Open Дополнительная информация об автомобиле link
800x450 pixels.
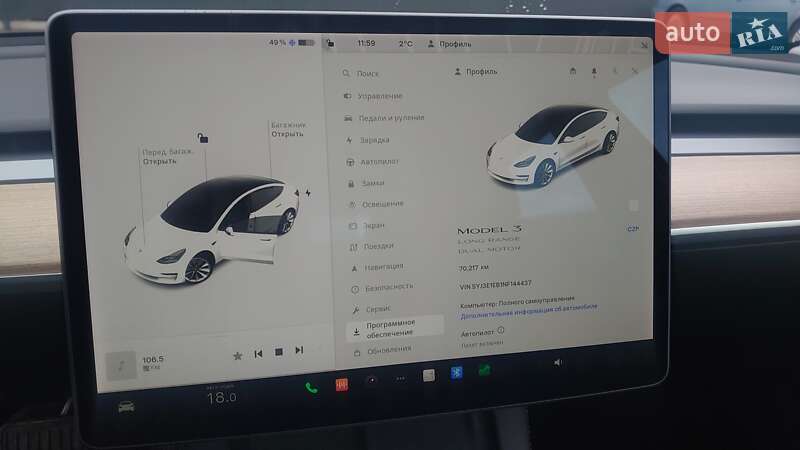[x=515, y=313]
